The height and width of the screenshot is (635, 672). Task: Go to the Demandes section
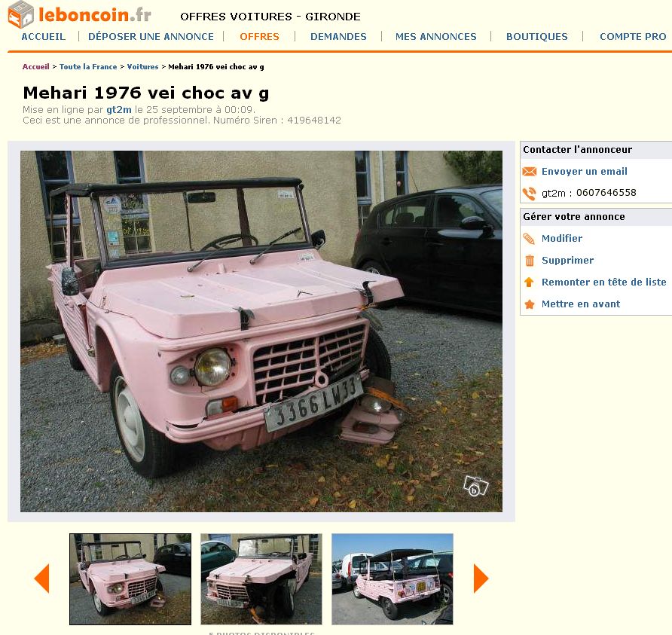point(338,37)
